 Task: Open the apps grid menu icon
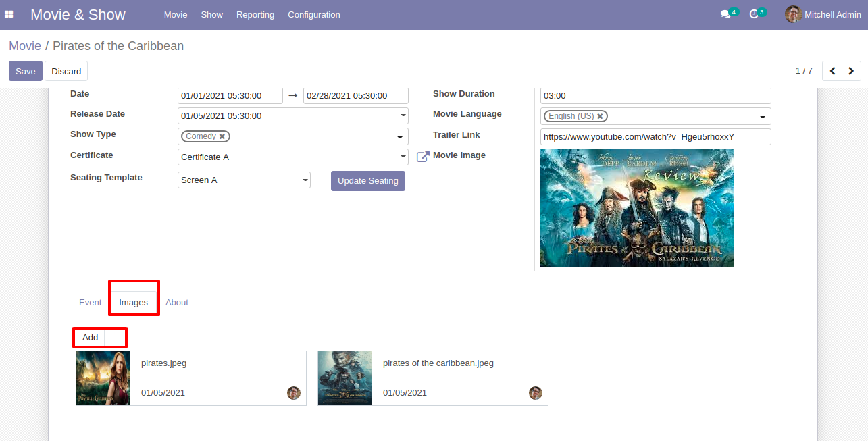(9, 14)
